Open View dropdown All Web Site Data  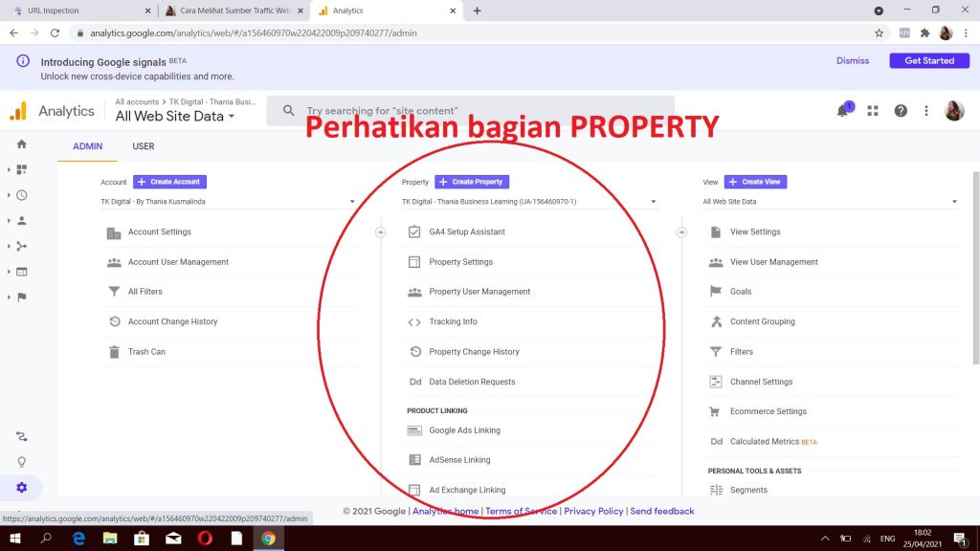click(x=831, y=202)
